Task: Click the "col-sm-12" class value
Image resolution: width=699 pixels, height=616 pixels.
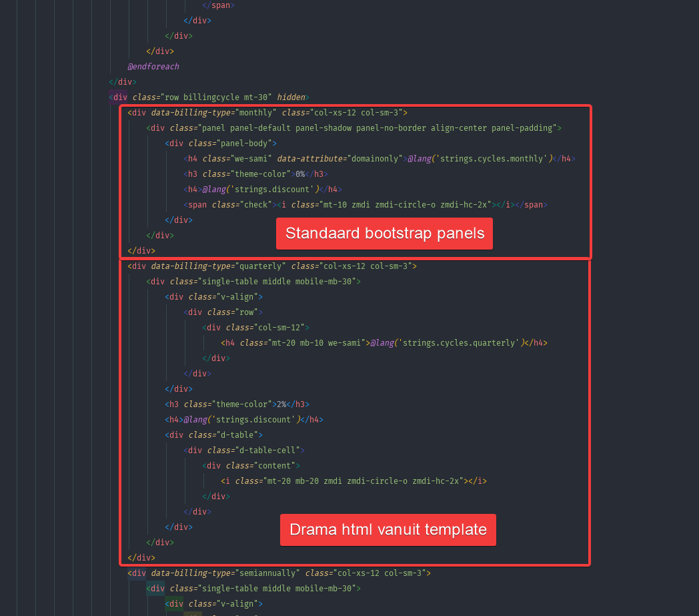Action: tap(277, 327)
